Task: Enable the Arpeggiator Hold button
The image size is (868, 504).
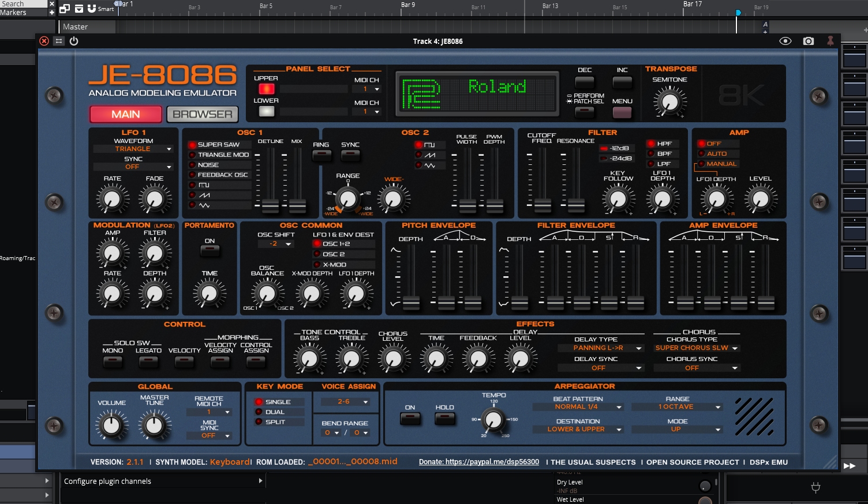Action: (444, 418)
